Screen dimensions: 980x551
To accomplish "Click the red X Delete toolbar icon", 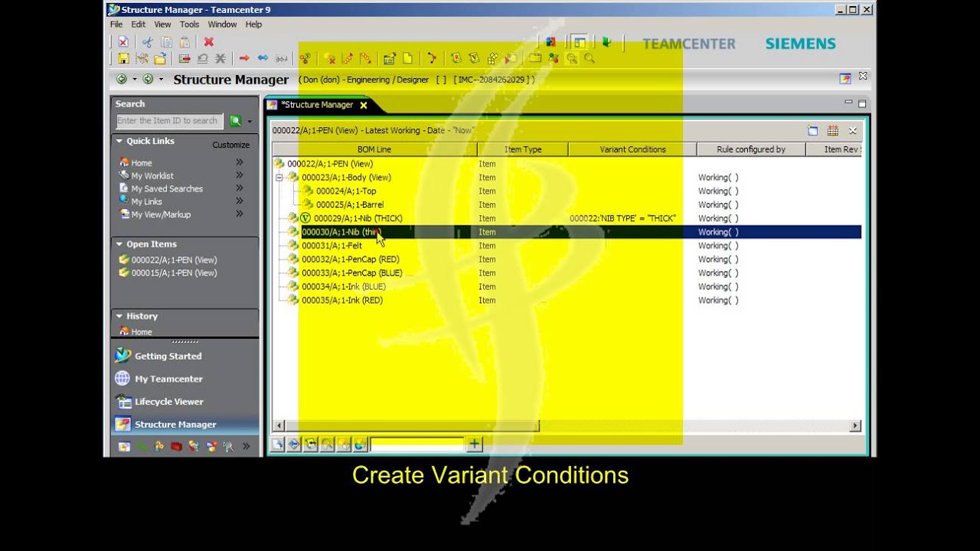I will (209, 42).
